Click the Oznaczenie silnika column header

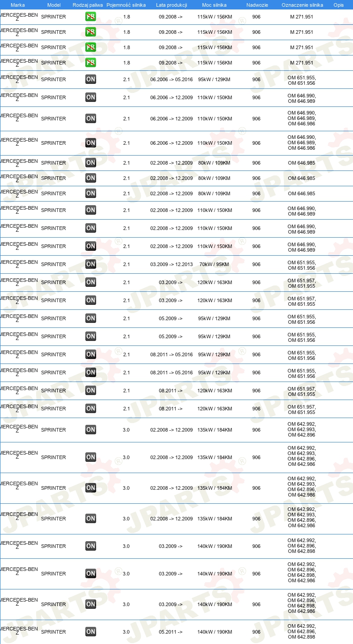pyautogui.click(x=302, y=5)
